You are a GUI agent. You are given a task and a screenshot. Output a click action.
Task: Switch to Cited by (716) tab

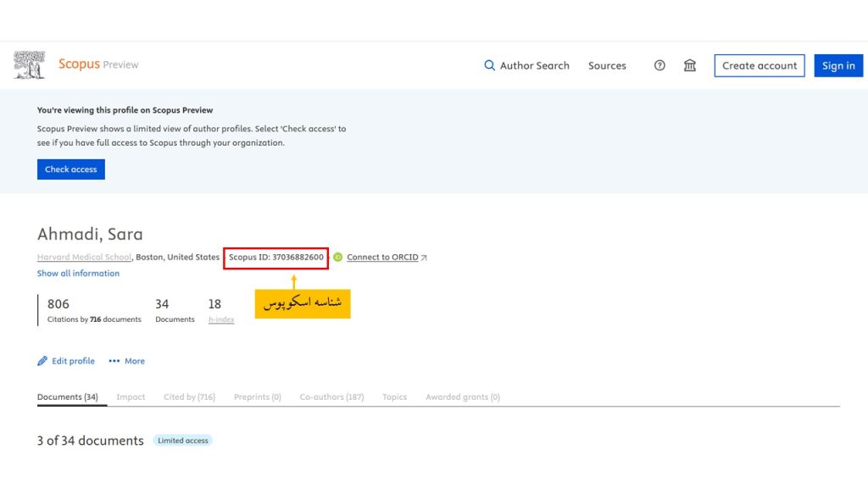pyautogui.click(x=189, y=396)
